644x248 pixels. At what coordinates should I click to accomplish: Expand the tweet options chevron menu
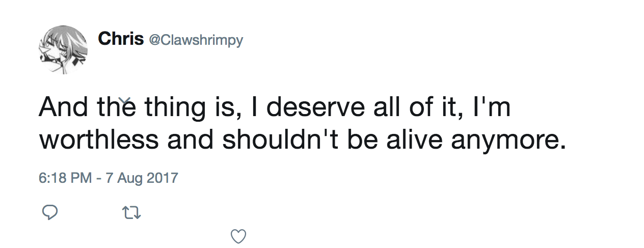click(x=125, y=100)
